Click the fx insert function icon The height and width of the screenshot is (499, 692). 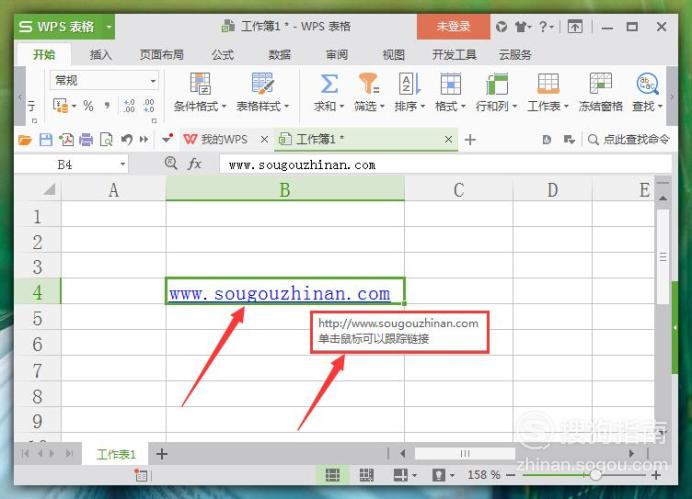point(195,164)
